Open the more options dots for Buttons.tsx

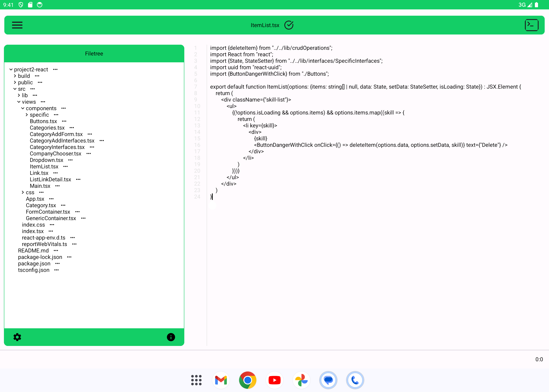click(64, 121)
